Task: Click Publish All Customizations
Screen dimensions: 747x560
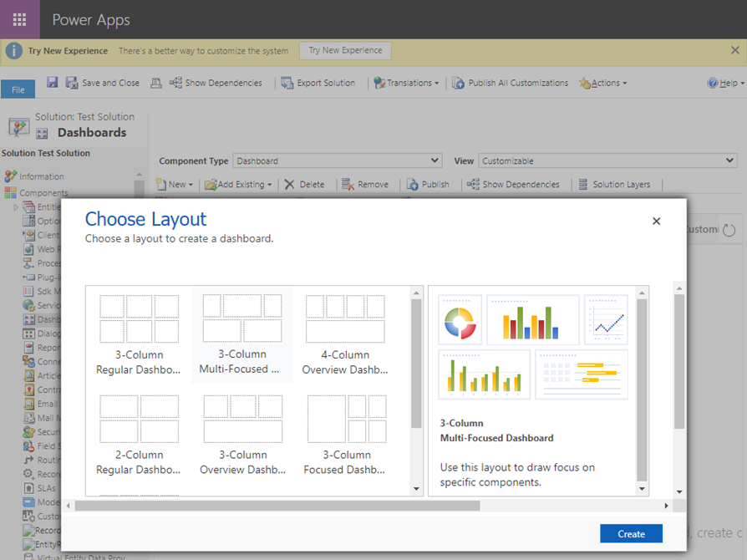Action: click(x=510, y=83)
